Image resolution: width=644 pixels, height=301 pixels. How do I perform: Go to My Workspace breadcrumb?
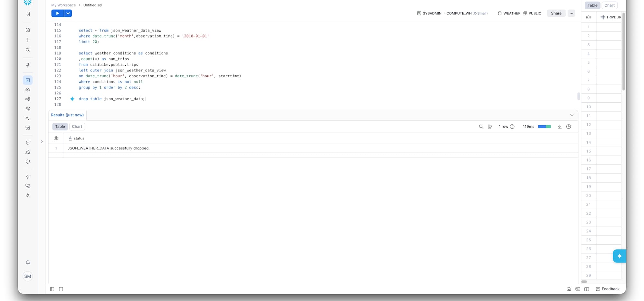click(63, 5)
